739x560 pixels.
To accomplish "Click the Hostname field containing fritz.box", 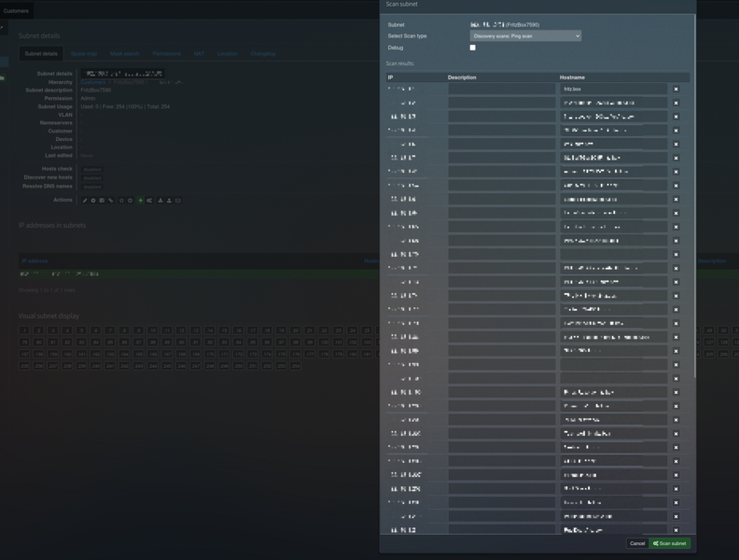I will 613,89.
